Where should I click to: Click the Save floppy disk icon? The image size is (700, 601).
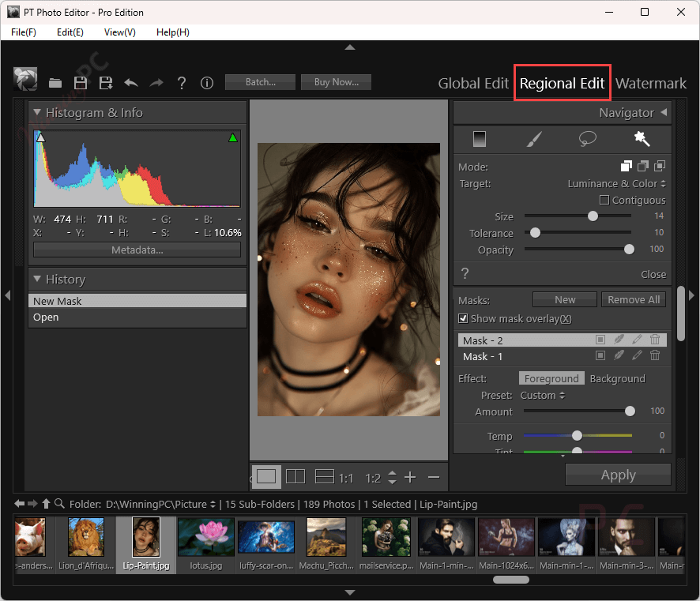point(81,83)
